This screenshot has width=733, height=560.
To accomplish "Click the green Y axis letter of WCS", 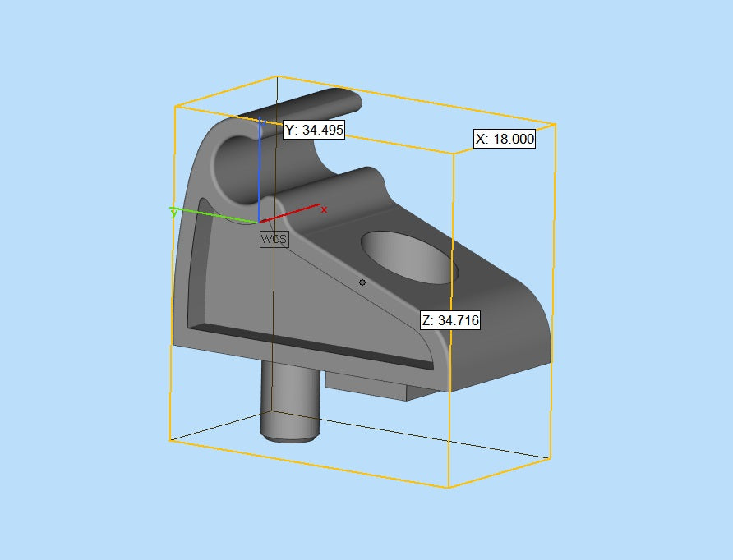I will [x=173, y=212].
